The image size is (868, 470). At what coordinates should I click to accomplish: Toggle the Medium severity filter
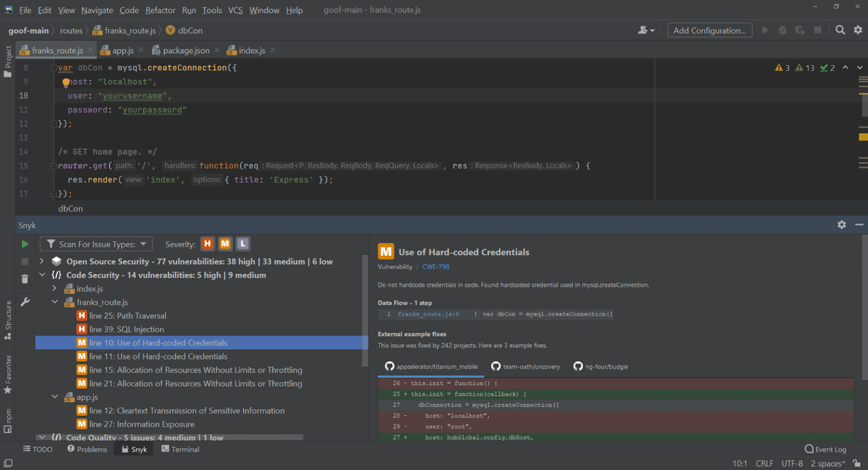tap(225, 243)
